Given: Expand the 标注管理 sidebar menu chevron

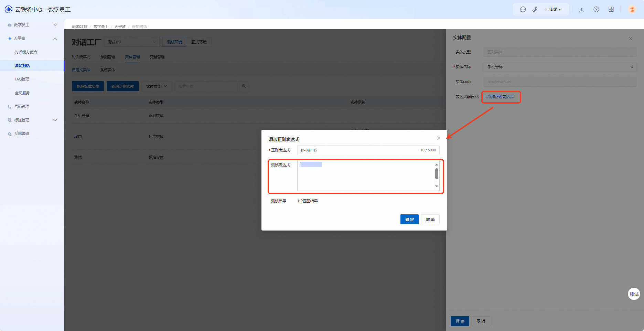Looking at the screenshot, I should [55, 120].
